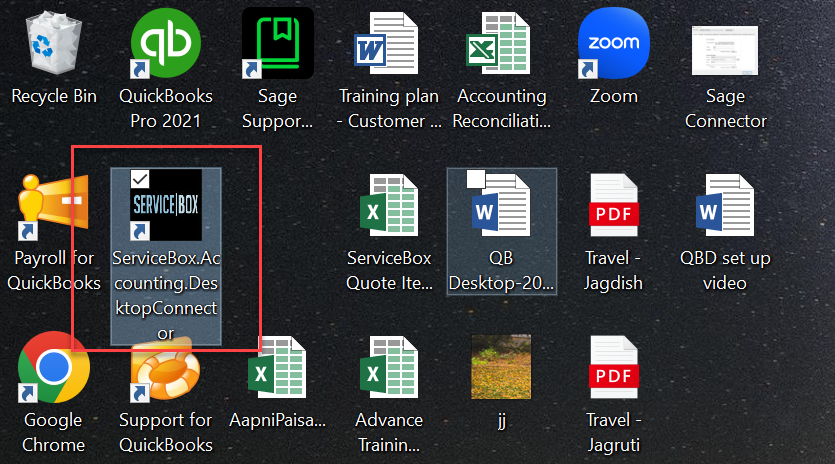Select the Google Chrome shortcut
835x464 pixels.
click(53, 367)
